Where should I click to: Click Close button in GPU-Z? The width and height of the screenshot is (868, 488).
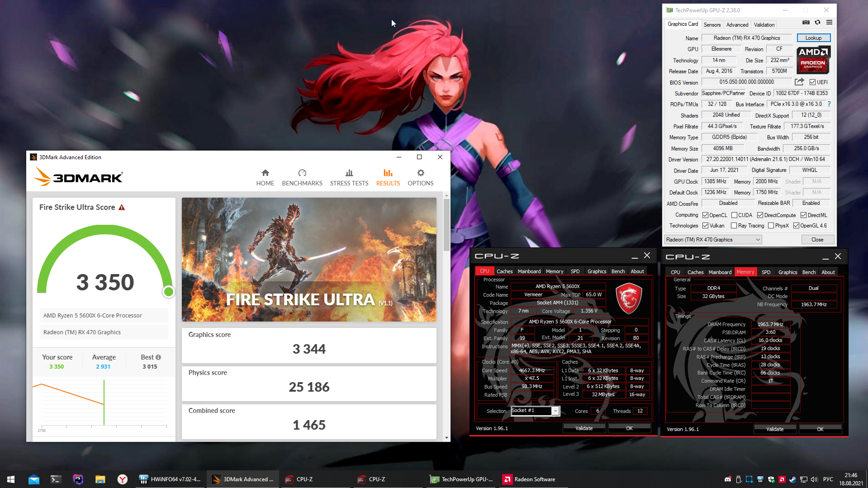tap(817, 240)
